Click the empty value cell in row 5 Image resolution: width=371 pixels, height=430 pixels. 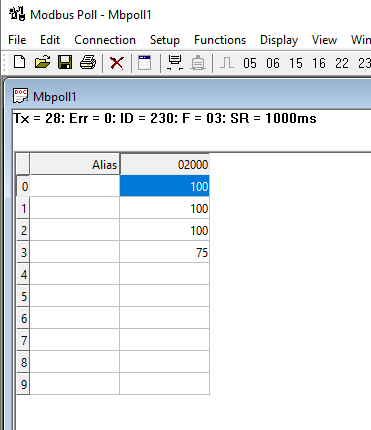pyautogui.click(x=165, y=296)
